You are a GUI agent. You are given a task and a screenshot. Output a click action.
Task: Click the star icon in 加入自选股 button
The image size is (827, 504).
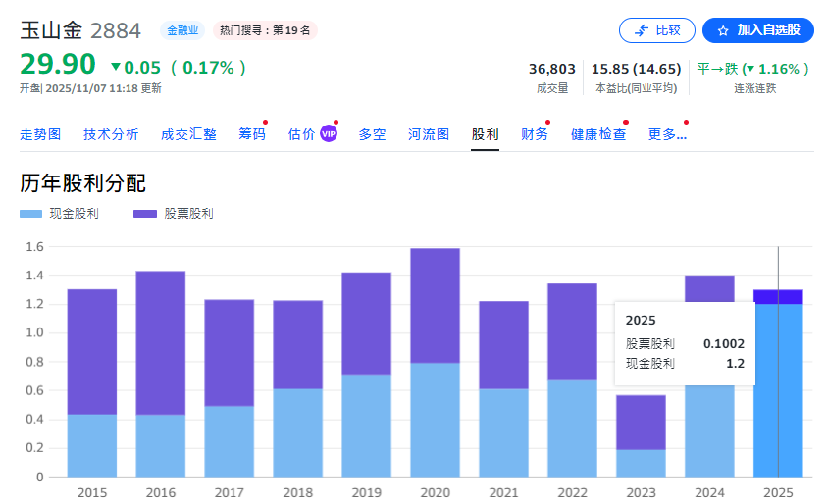[723, 30]
